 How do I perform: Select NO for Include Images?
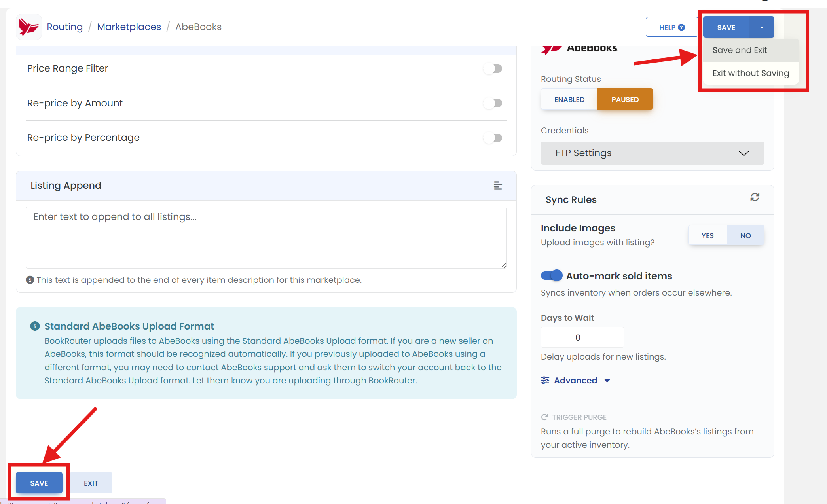click(x=745, y=235)
